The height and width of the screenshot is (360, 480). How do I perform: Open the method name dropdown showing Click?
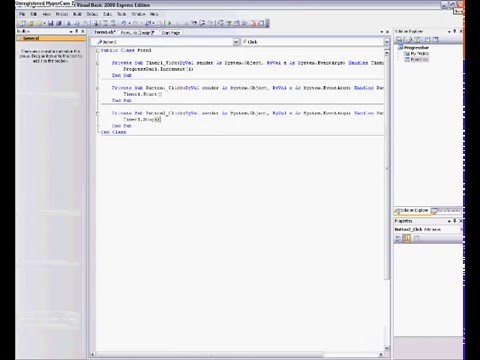pos(387,42)
